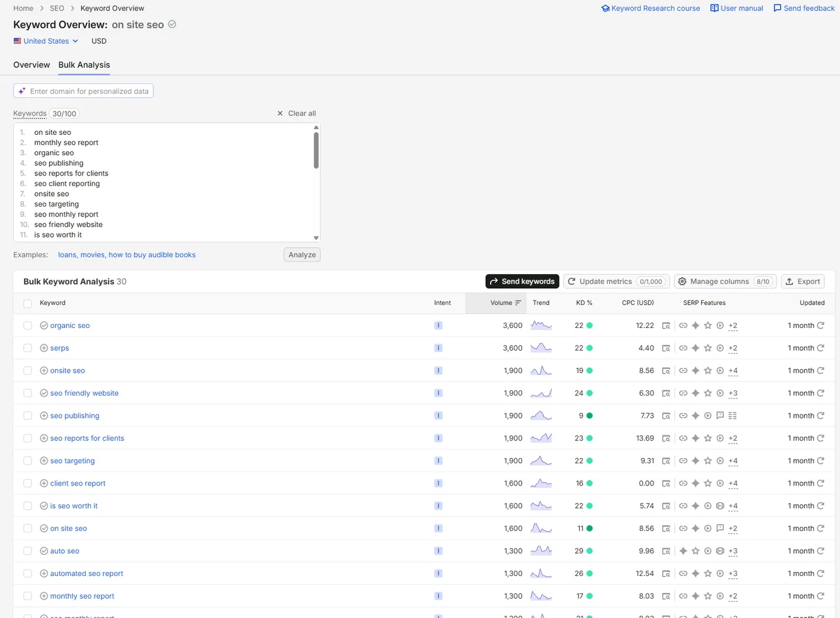Open the Manage columns menu
This screenshot has width=840, height=618.
[725, 281]
